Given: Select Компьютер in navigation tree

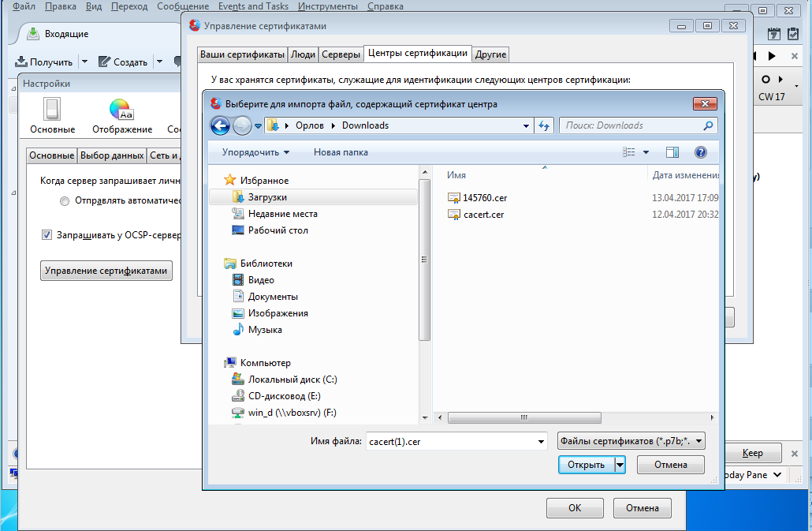Looking at the screenshot, I should 257,363.
